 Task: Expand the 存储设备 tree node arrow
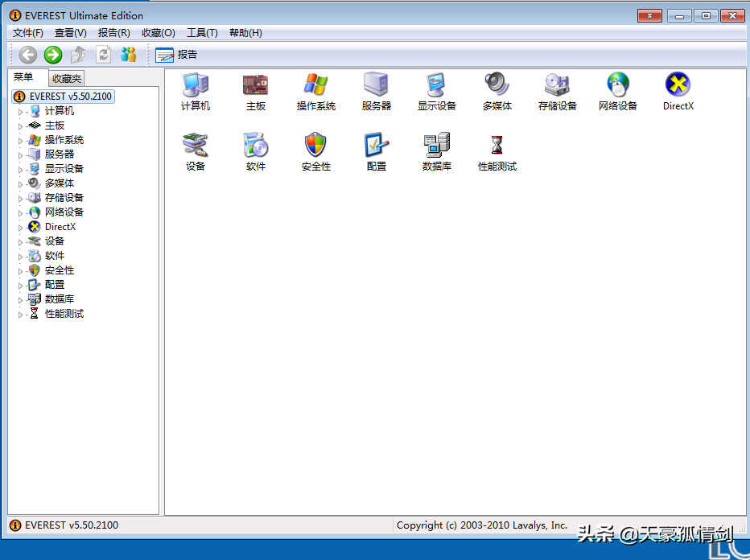[20, 199]
